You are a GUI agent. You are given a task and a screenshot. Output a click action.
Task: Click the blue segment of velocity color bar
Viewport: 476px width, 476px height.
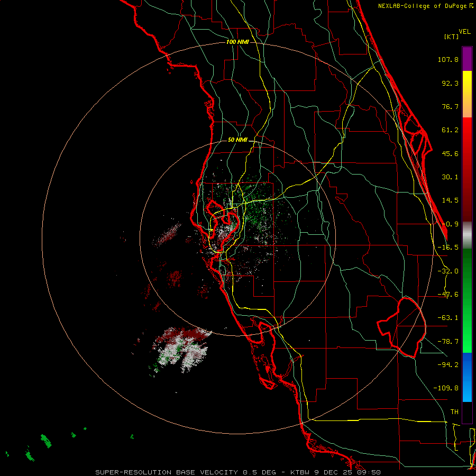click(x=467, y=377)
